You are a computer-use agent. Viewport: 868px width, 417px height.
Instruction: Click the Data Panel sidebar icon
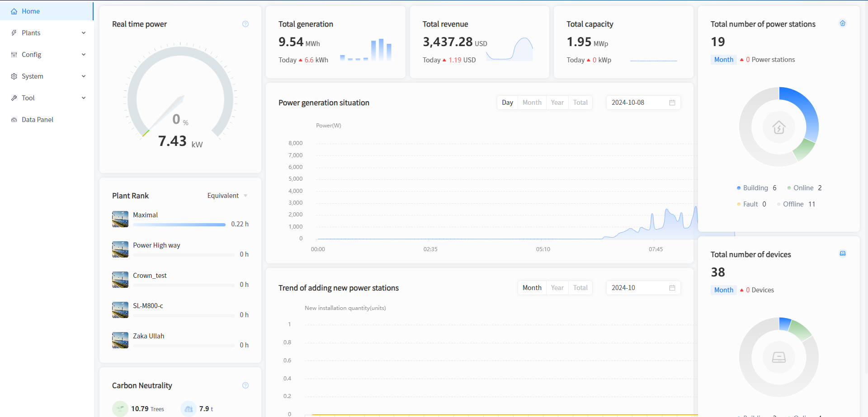point(14,120)
